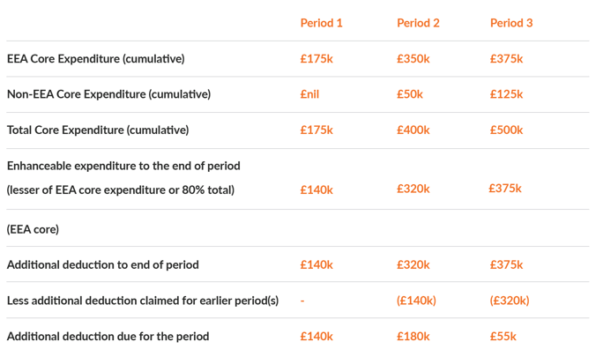The height and width of the screenshot is (364, 603).
Task: Click the (£140k) earlier-period deduction value
Action: click(416, 301)
